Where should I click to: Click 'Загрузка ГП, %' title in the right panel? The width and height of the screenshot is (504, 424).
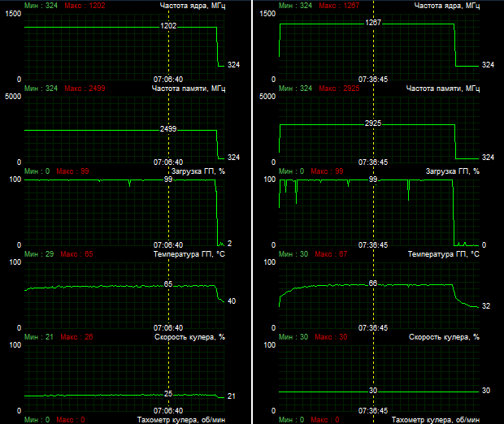(x=453, y=171)
